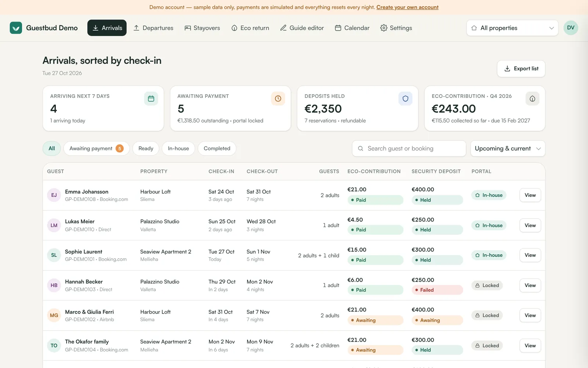This screenshot has width=588, height=368.
Task: Click the shield icon in Deposits Held card
Action: [x=405, y=99]
